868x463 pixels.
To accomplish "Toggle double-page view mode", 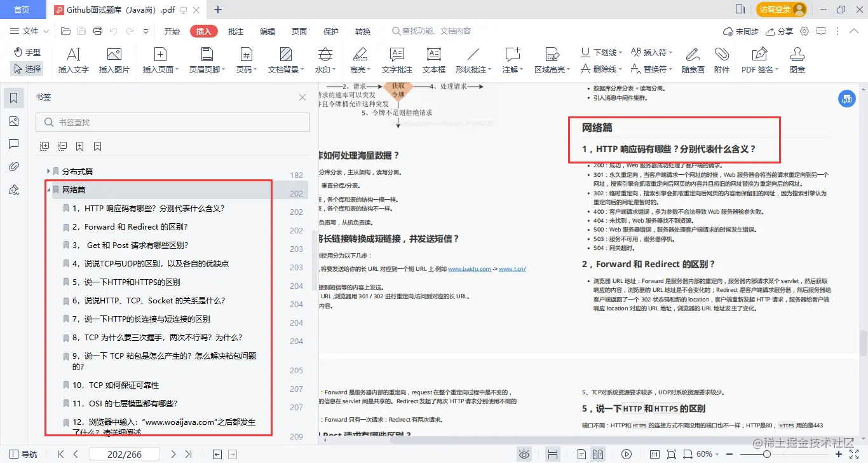I will pos(597,453).
